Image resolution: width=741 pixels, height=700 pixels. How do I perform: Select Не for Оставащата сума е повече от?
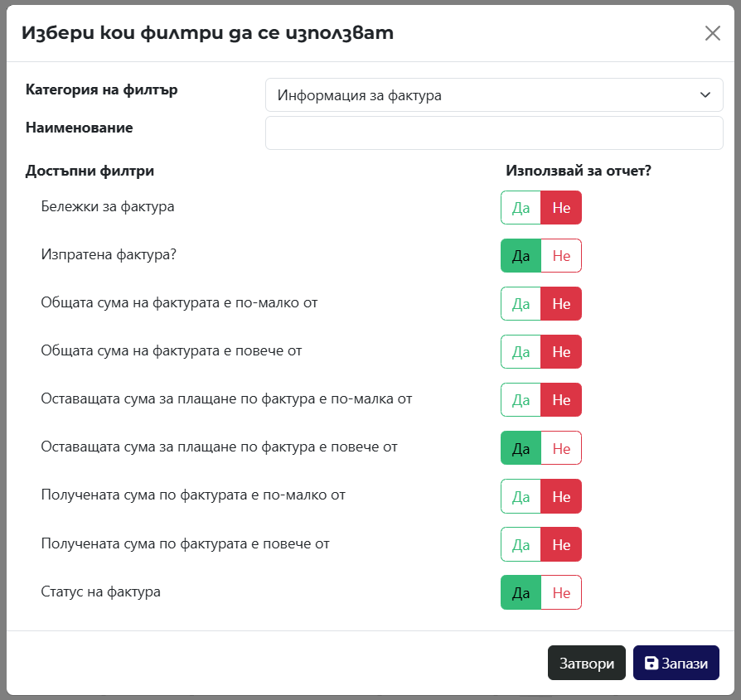coord(561,448)
